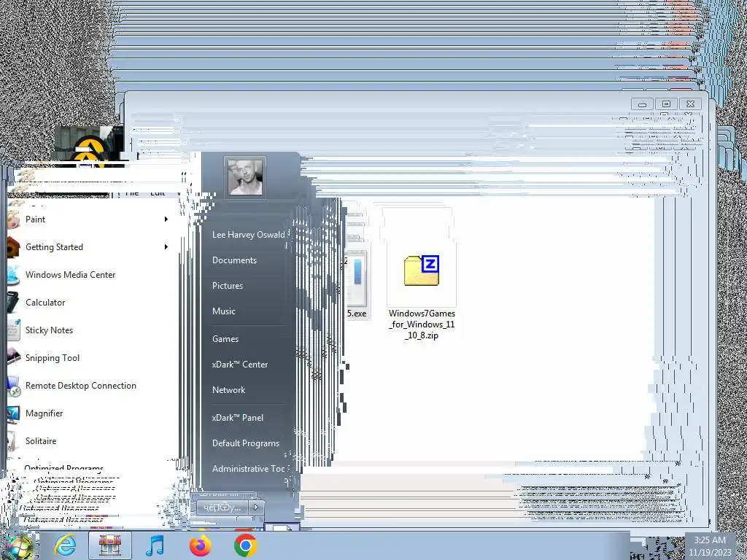Minimize the Explorer window
Viewport: 747px width, 560px height.
click(642, 104)
